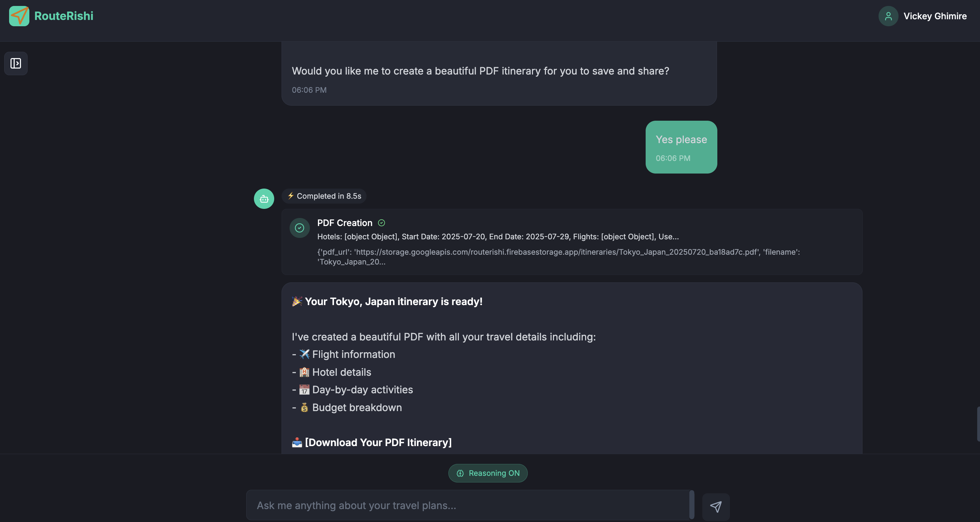Toggle Reasoning ON off
The height and width of the screenshot is (522, 980).
pos(488,473)
